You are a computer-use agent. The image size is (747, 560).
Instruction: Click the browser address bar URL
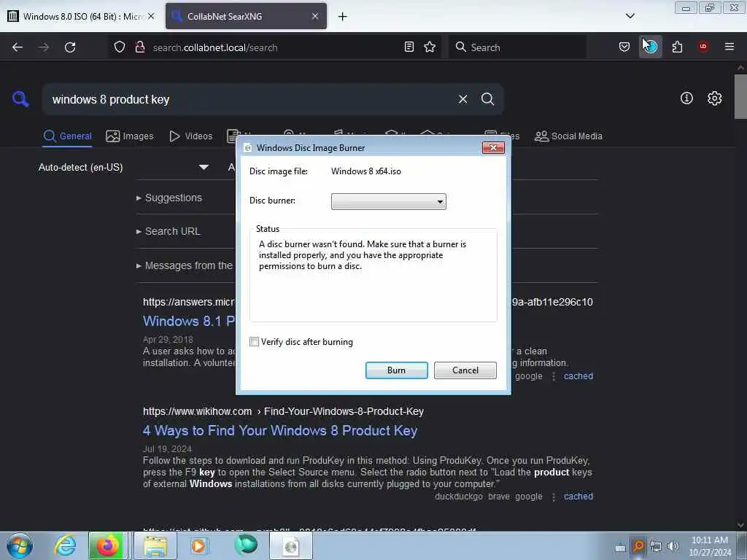(215, 47)
